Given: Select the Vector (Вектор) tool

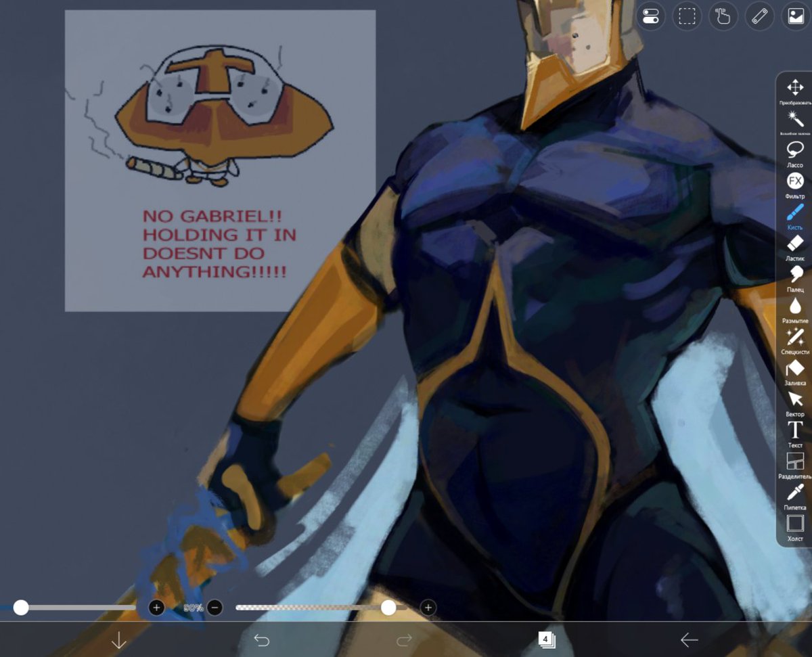Looking at the screenshot, I should point(795,404).
